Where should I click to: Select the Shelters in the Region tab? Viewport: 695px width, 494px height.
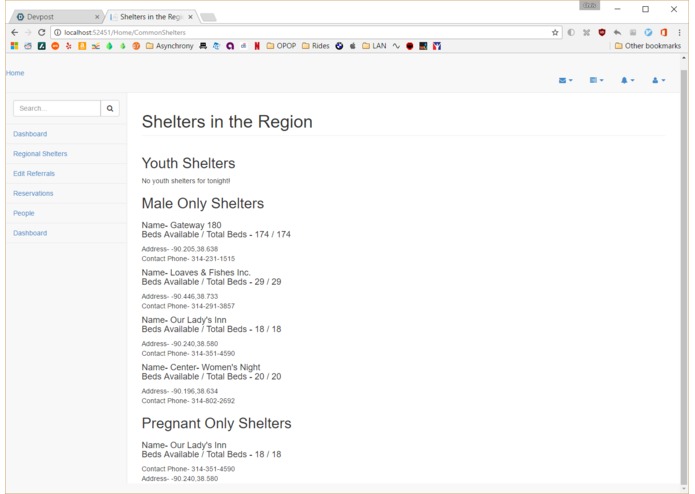tap(151, 17)
